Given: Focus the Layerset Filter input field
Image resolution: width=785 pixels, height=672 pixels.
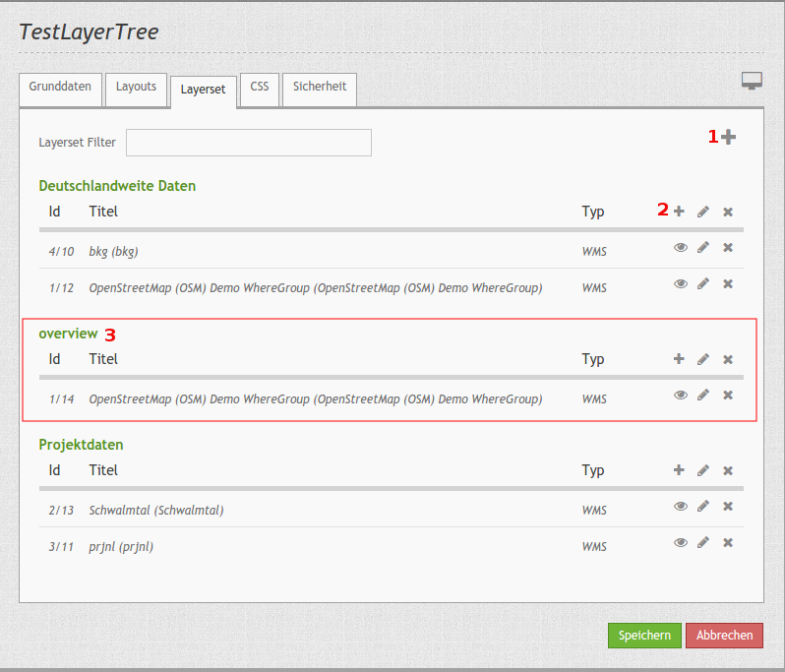Looking at the screenshot, I should pyautogui.click(x=248, y=143).
